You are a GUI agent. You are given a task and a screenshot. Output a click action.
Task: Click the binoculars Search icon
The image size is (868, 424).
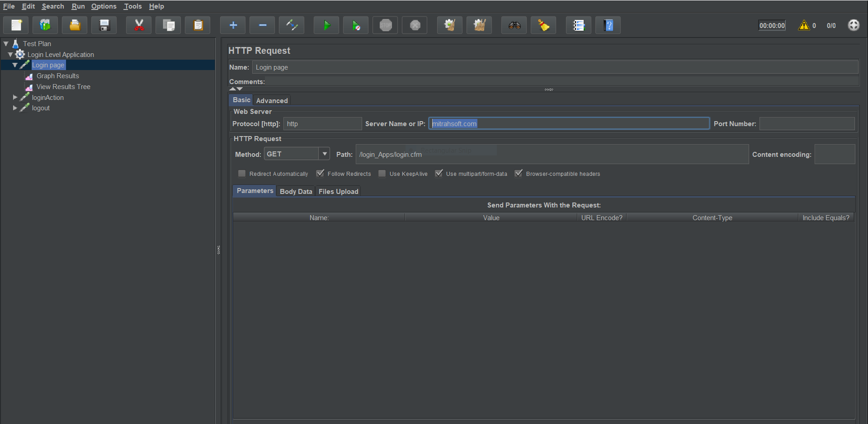514,25
